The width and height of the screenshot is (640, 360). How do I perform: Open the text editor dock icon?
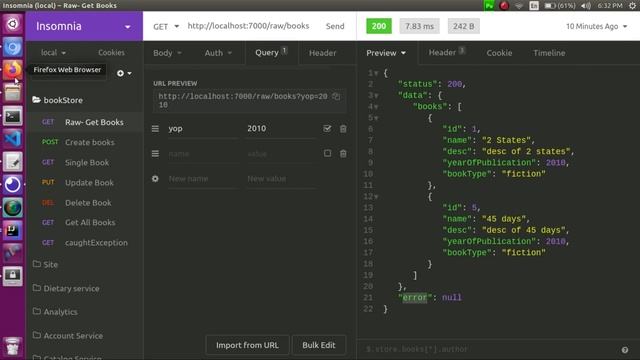(13, 162)
